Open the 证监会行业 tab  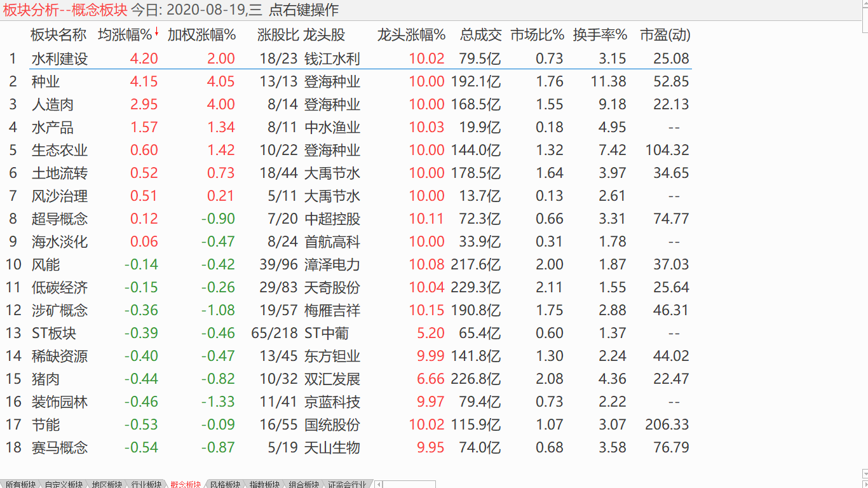click(348, 484)
